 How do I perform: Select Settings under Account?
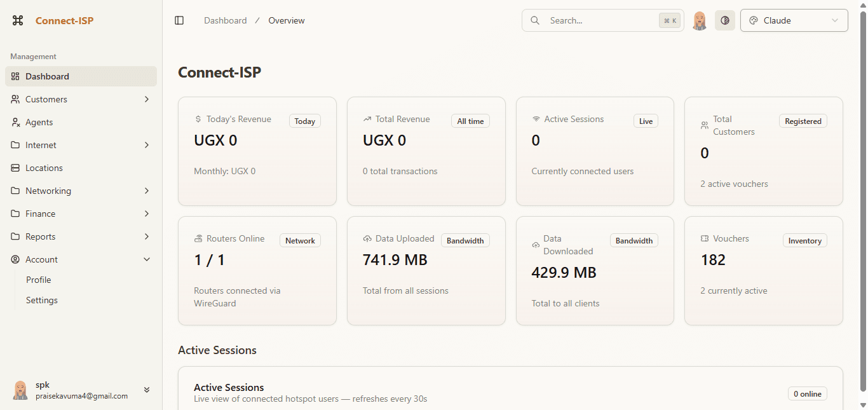point(41,300)
